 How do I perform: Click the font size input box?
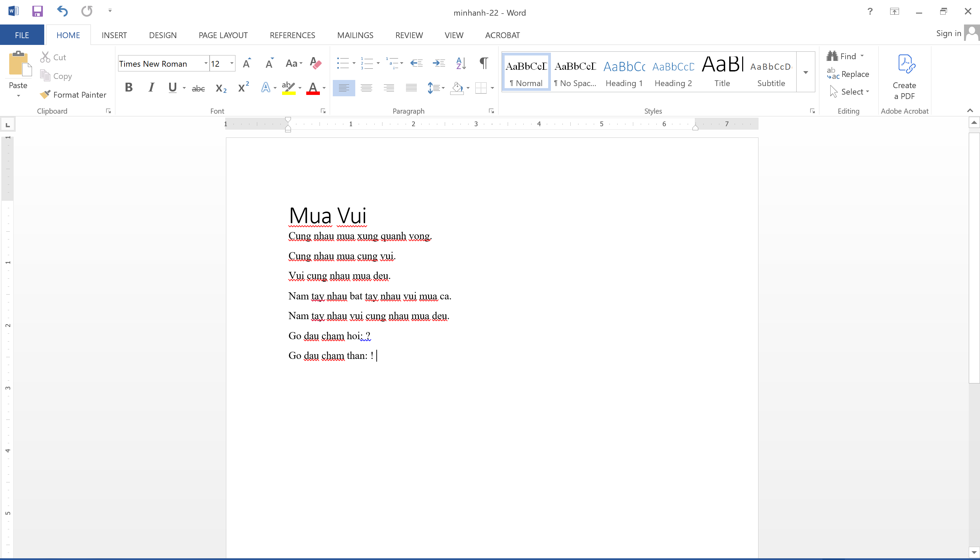coord(219,64)
